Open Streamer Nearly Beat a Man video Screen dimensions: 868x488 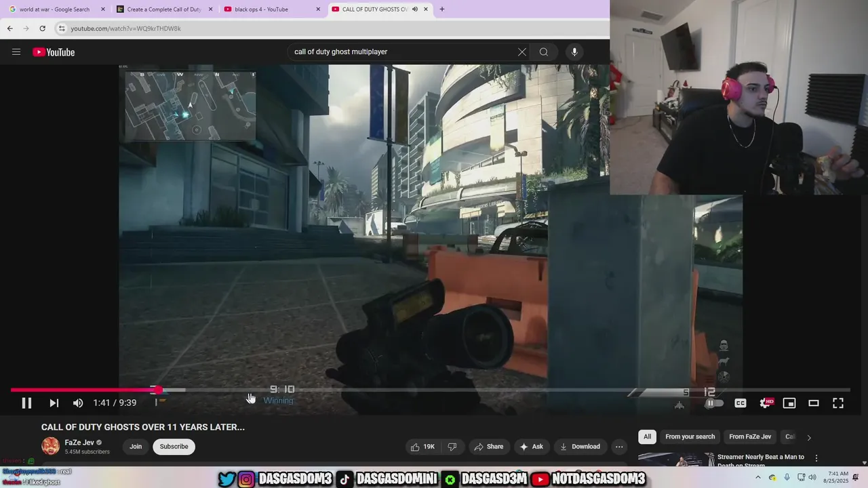(x=761, y=461)
